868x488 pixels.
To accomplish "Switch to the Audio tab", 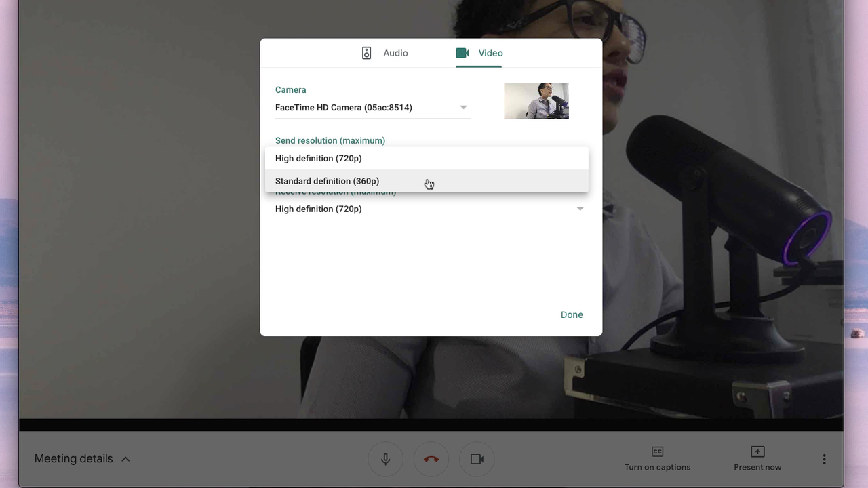I will (384, 53).
